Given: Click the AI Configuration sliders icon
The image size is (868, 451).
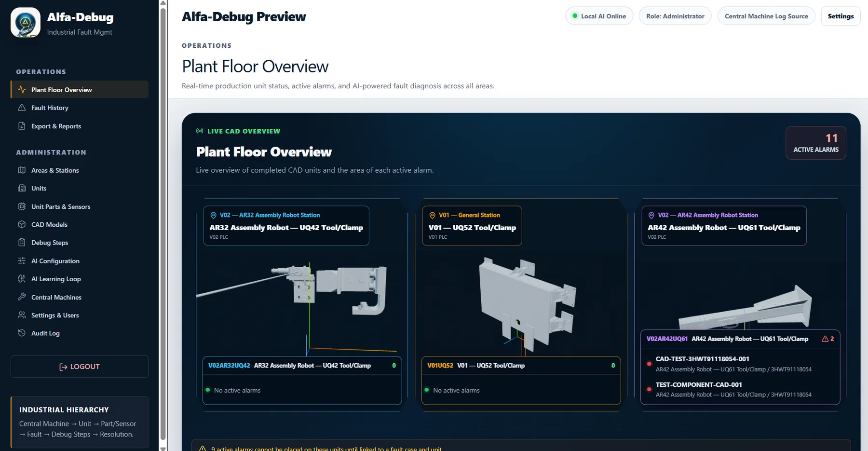Looking at the screenshot, I should pos(22,261).
